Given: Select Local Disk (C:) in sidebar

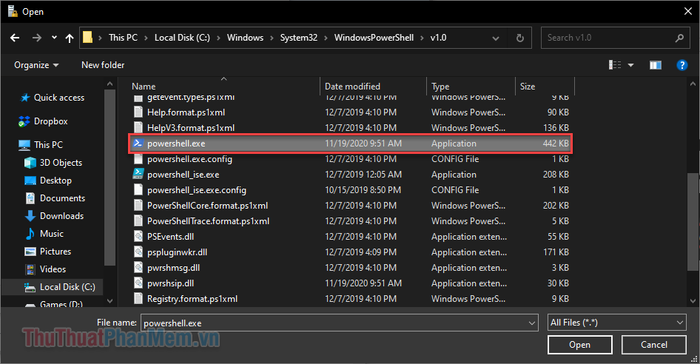Looking at the screenshot, I should point(52,287).
